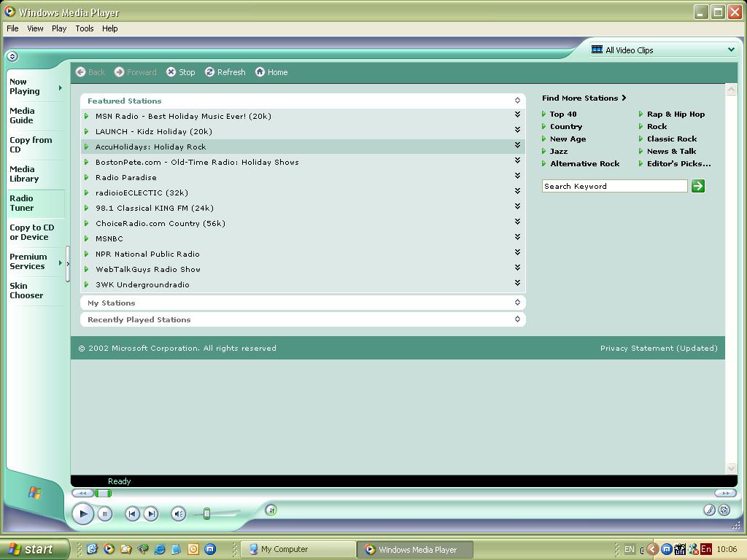Browse Classic Rock stations
The height and width of the screenshot is (560, 747).
(672, 139)
